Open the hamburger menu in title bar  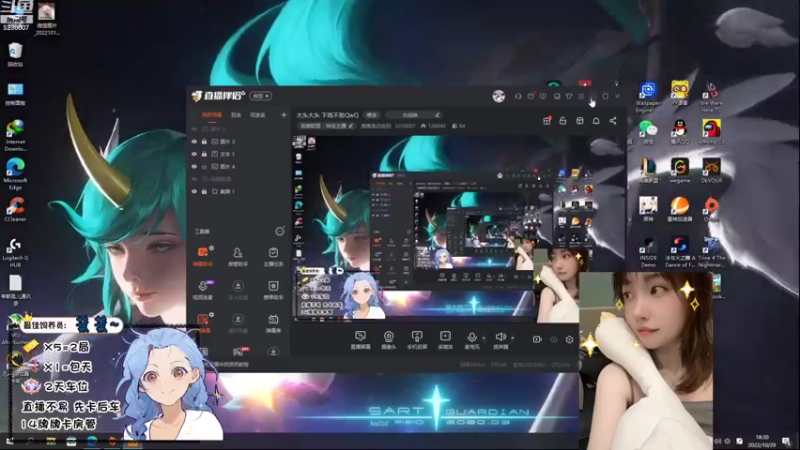(x=581, y=96)
